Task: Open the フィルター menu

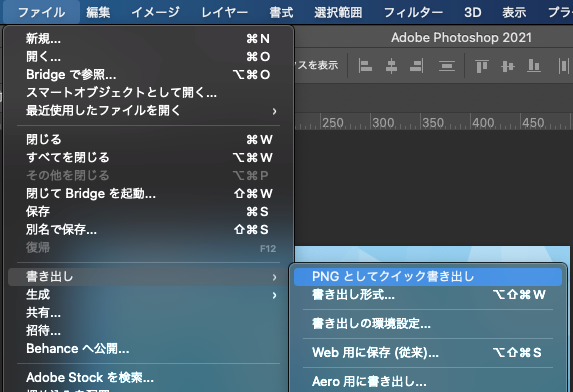Action: (413, 12)
